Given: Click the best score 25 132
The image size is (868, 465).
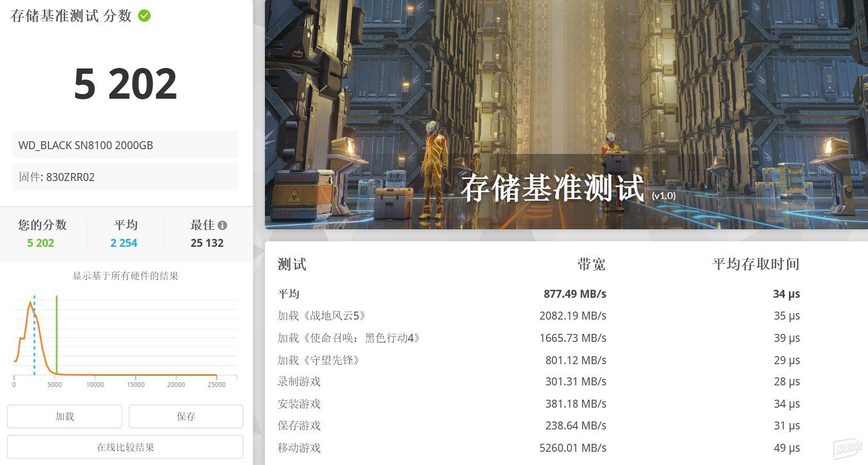Looking at the screenshot, I should 207,243.
